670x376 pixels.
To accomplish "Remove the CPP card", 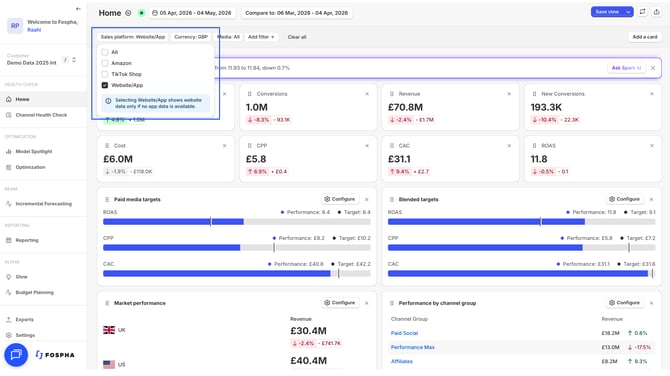I will [x=367, y=146].
